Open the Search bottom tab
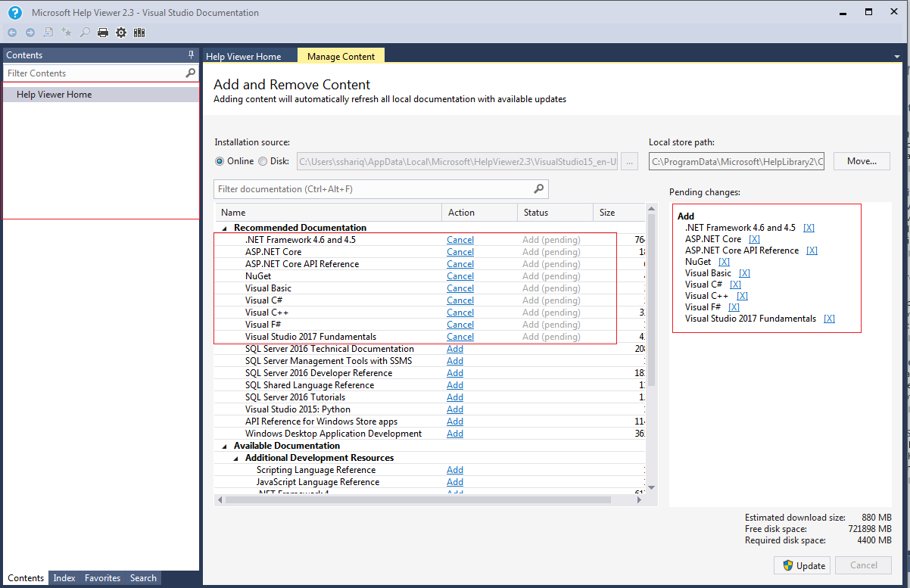 (x=143, y=578)
